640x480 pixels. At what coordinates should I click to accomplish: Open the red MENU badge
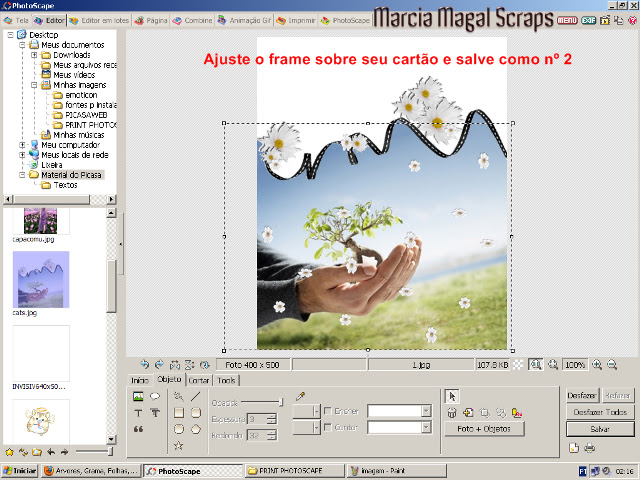[x=567, y=20]
